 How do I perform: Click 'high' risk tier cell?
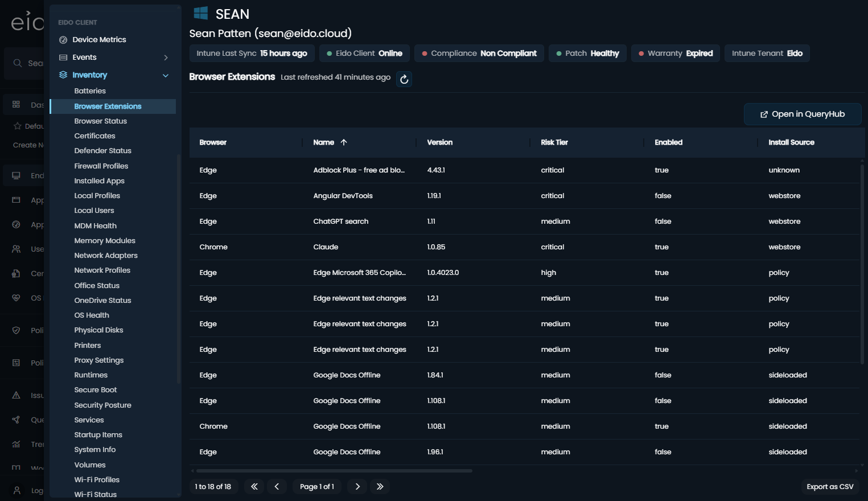pyautogui.click(x=548, y=273)
